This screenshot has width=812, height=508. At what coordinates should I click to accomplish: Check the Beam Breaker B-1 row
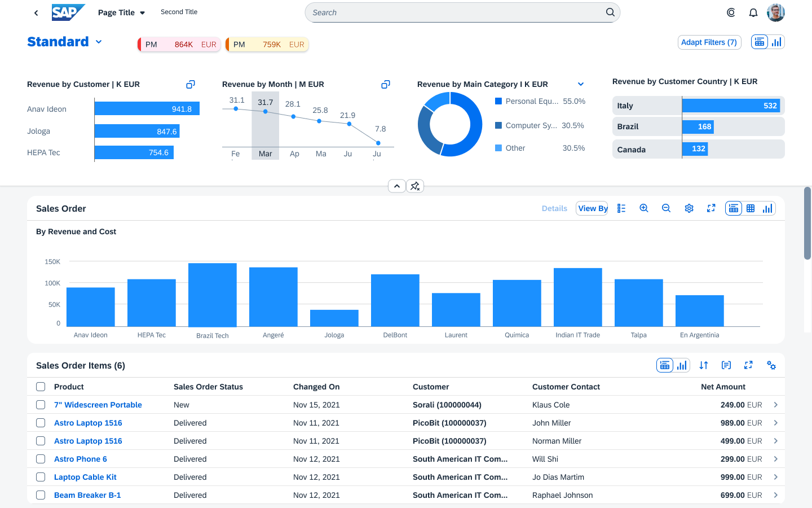pyautogui.click(x=41, y=495)
